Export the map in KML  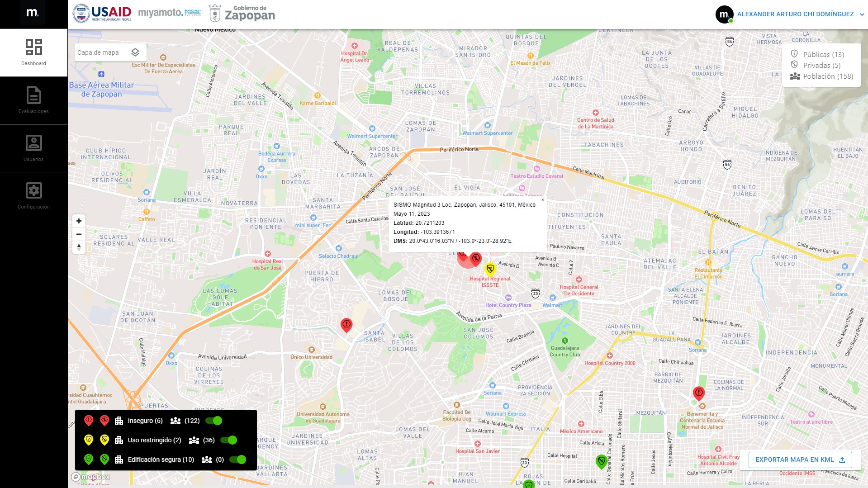pyautogui.click(x=800, y=460)
